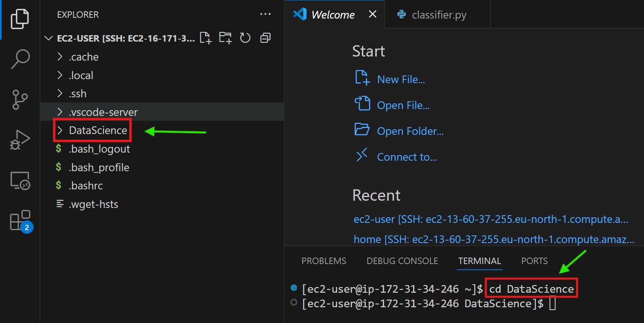Click the Open Folder... link
Screen dimensions: 644x323
coord(410,131)
